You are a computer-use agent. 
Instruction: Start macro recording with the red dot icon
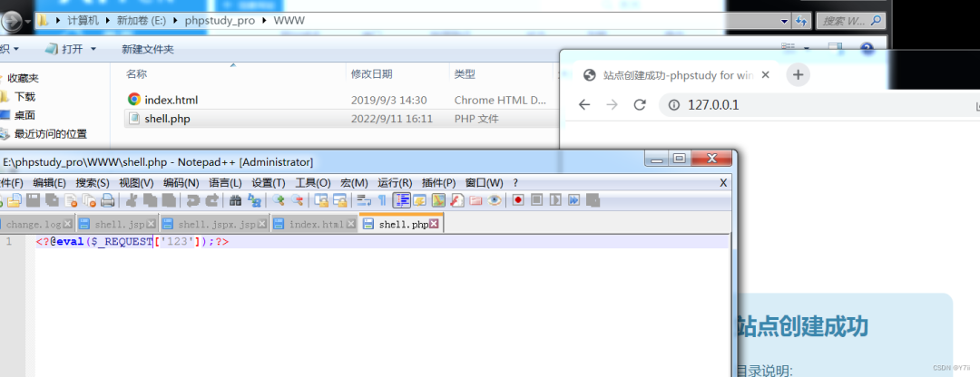tap(517, 200)
